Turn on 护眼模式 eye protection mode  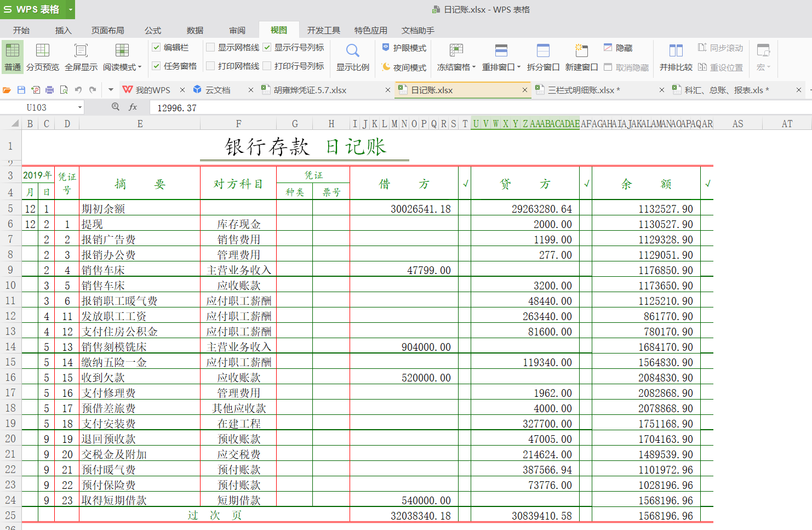(x=404, y=48)
